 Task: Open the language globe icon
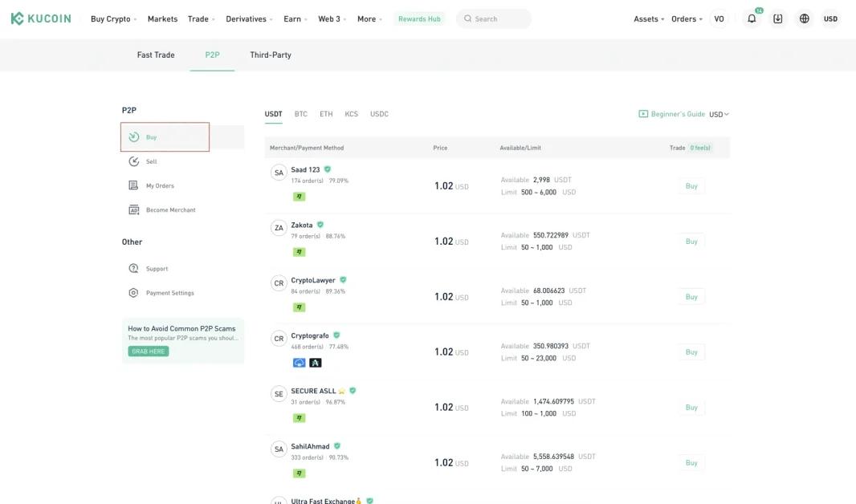pyautogui.click(x=804, y=18)
